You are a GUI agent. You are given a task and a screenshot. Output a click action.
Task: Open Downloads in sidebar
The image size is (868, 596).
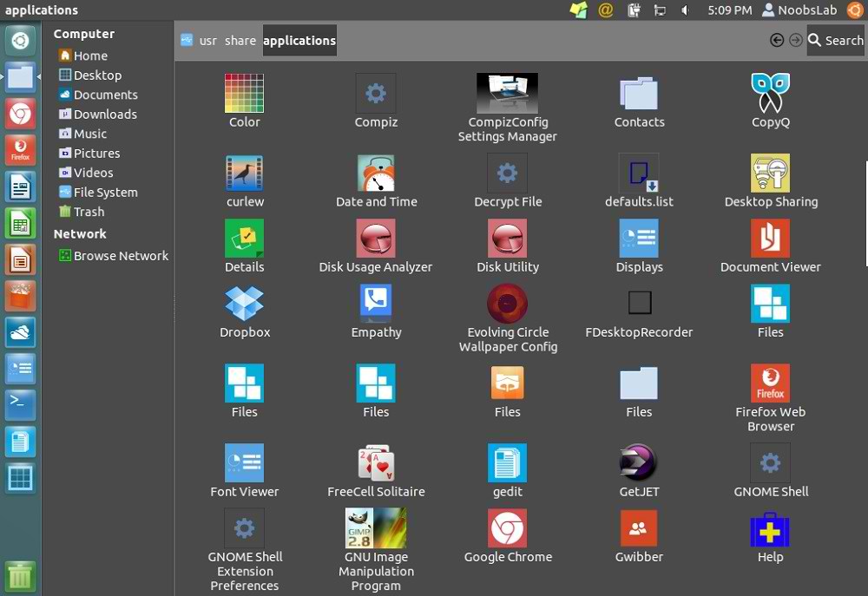98,114
